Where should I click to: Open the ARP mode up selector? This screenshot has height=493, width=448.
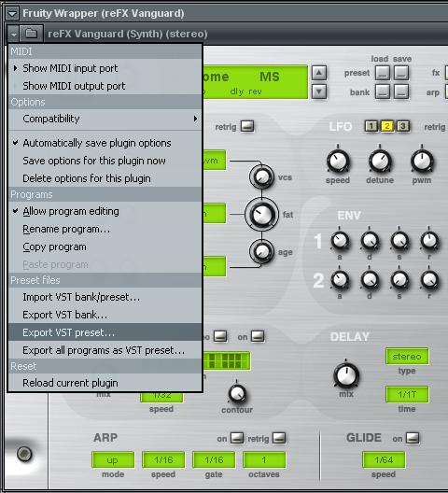[113, 459]
